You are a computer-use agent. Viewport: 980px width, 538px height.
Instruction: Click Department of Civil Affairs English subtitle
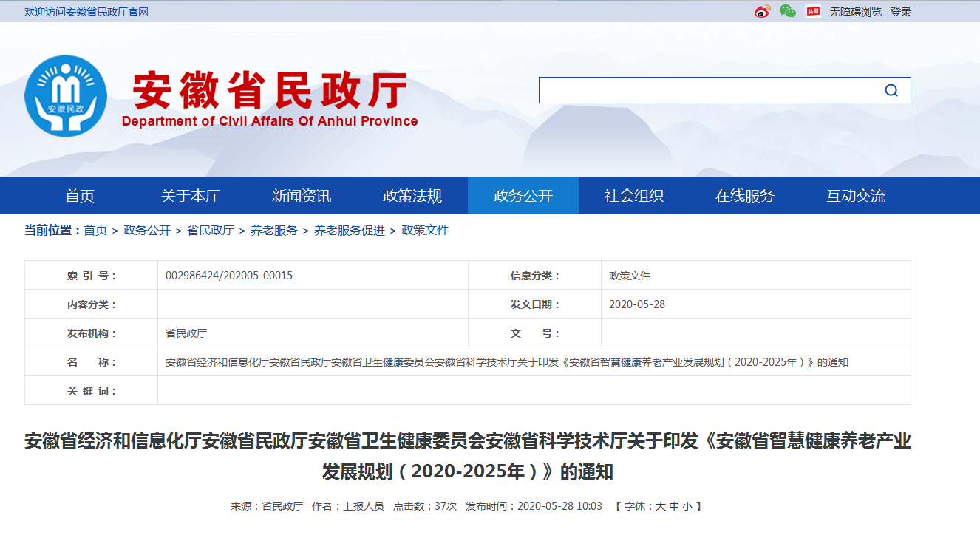click(270, 121)
